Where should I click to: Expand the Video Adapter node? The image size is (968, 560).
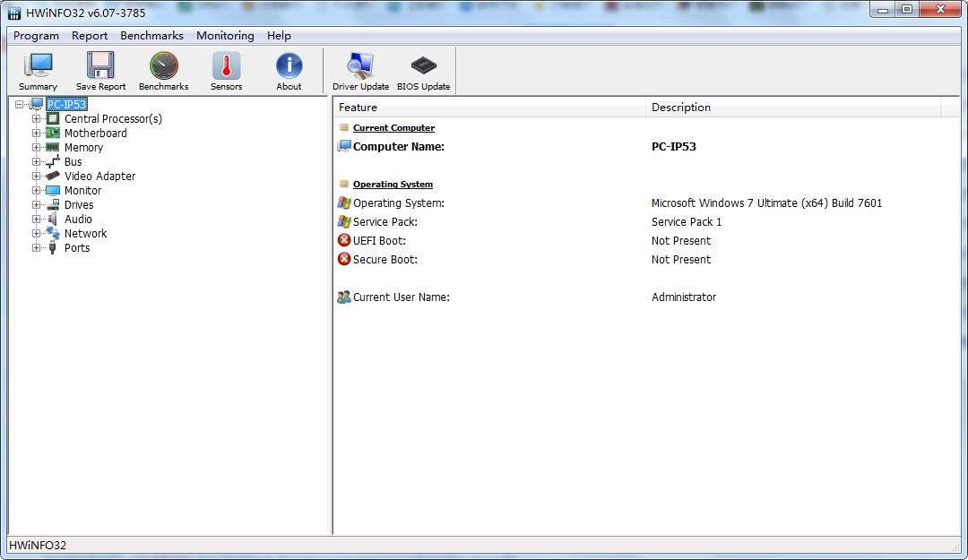click(36, 176)
